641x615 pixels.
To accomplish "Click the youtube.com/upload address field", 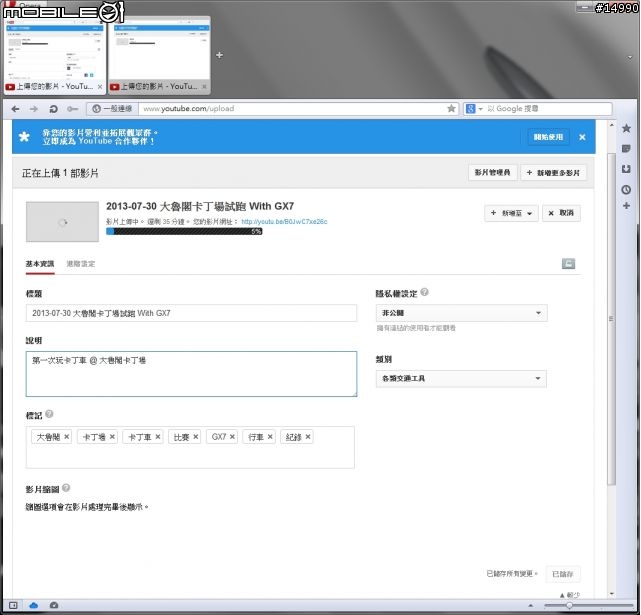I will coord(292,109).
